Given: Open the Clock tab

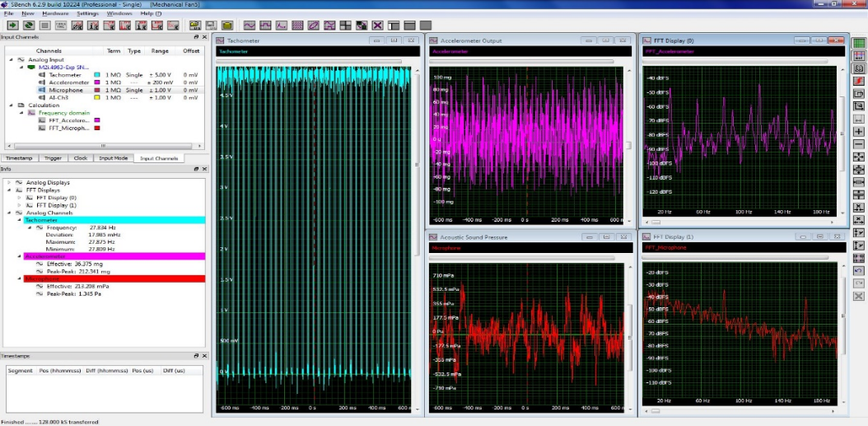Looking at the screenshot, I should pyautogui.click(x=80, y=157).
